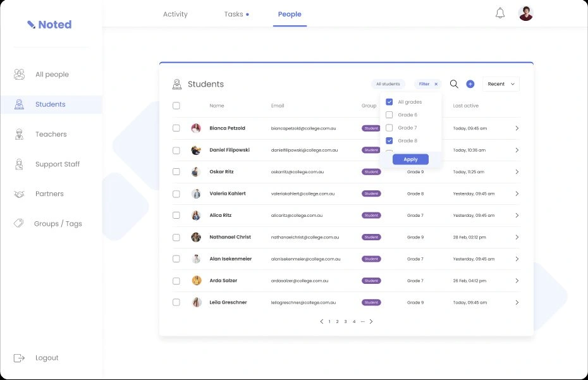Click the All people sidebar icon

click(x=19, y=74)
